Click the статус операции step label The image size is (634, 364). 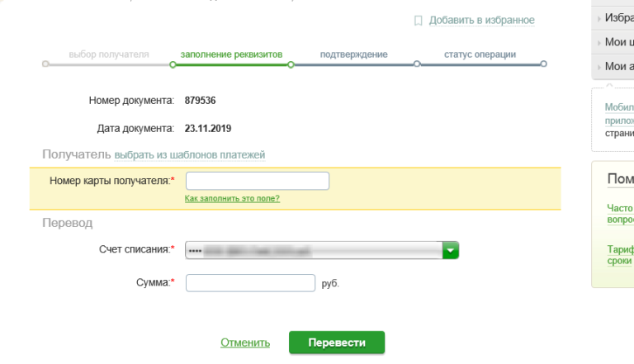pyautogui.click(x=480, y=54)
